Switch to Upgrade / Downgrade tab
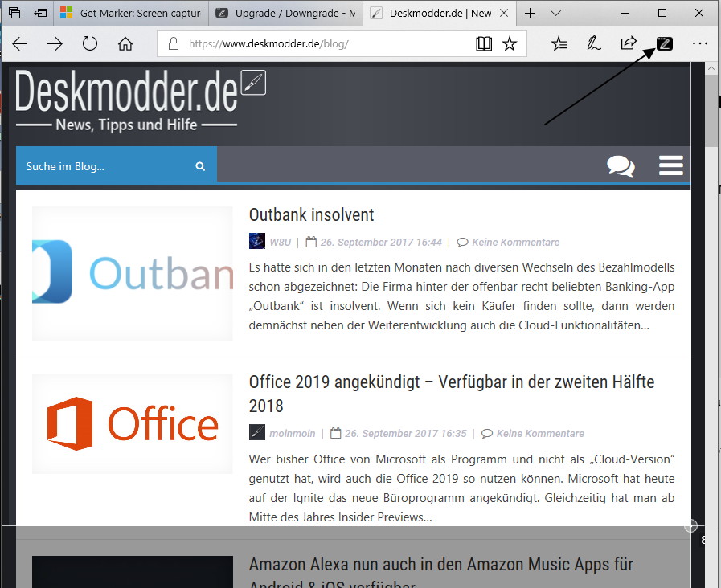The width and height of the screenshot is (721, 588). tap(285, 14)
